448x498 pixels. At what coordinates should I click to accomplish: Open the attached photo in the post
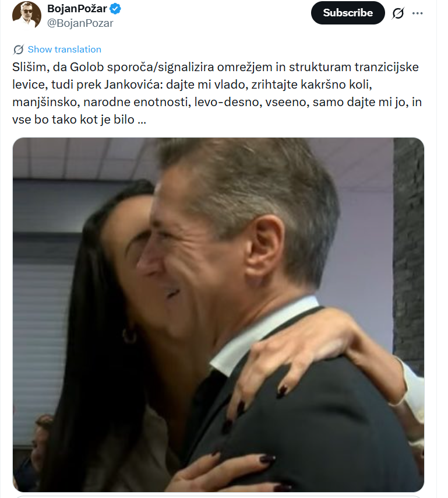218,314
